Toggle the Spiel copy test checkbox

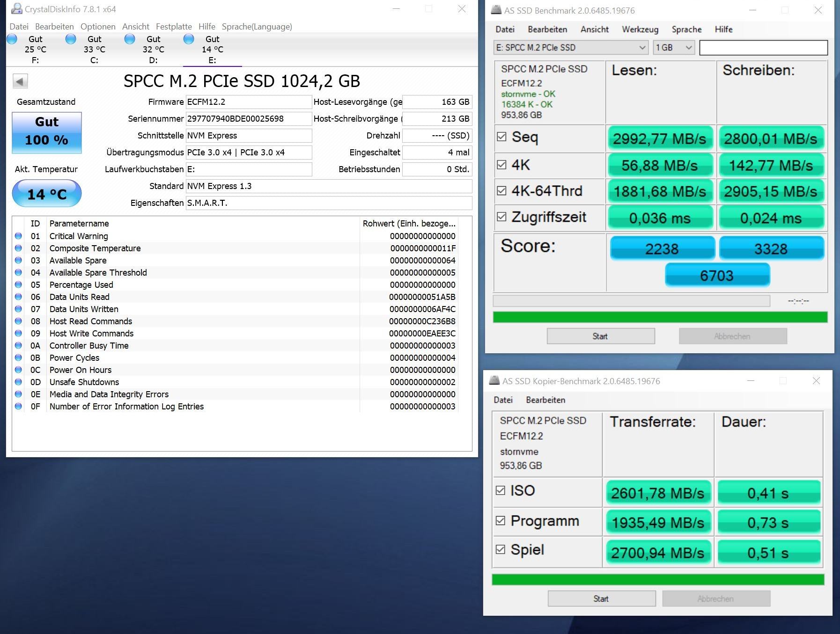[x=501, y=550]
